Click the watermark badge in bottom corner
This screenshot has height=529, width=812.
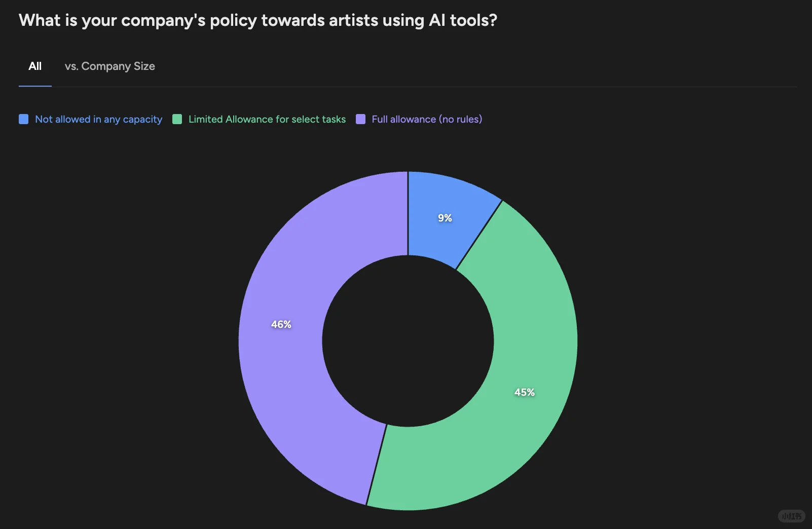click(791, 516)
